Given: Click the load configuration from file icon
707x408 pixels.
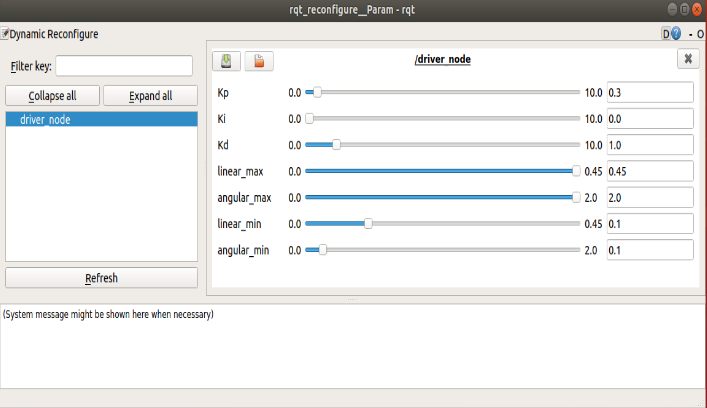Looking at the screenshot, I should 259,61.
